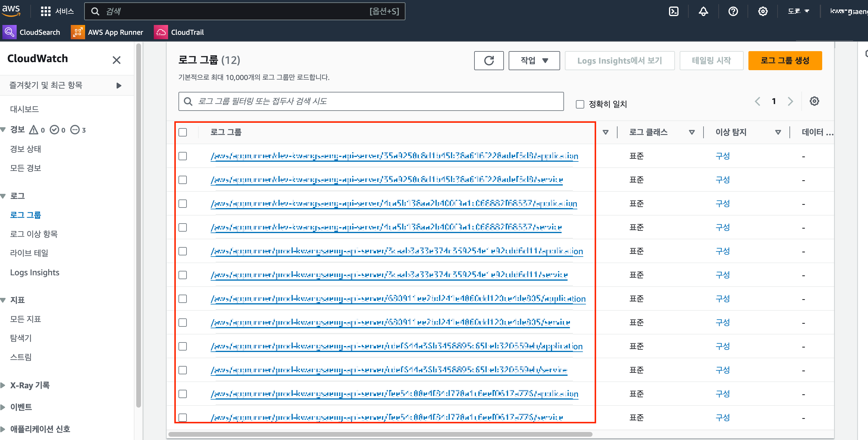868x440 pixels.
Task: Click 구성 link in first row
Action: tap(723, 156)
